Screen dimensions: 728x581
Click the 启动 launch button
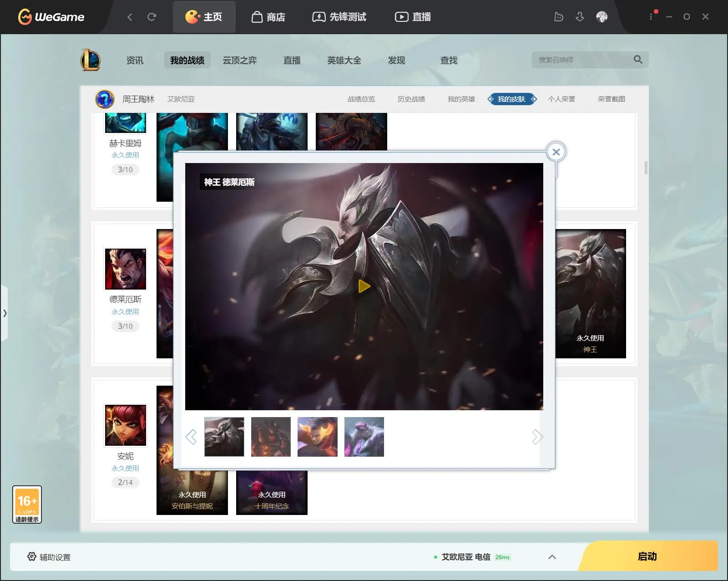pos(648,556)
